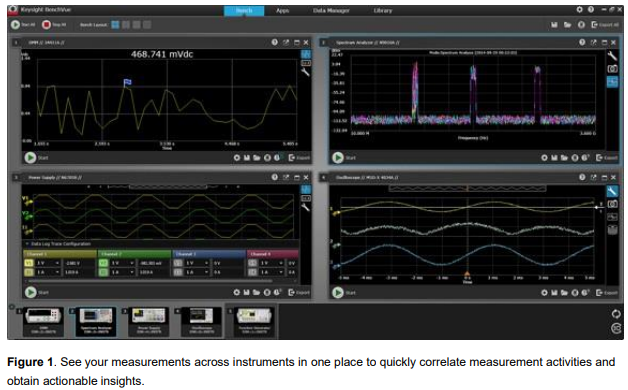This screenshot has height=390, width=628.
Task: Open the wrench settings in the Power Supply panel
Action: [305, 207]
